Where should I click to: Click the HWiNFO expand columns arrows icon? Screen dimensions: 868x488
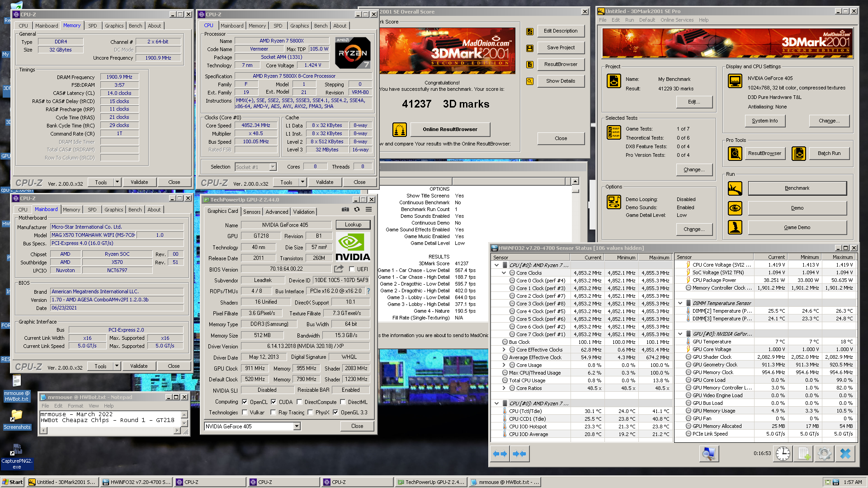[500, 454]
